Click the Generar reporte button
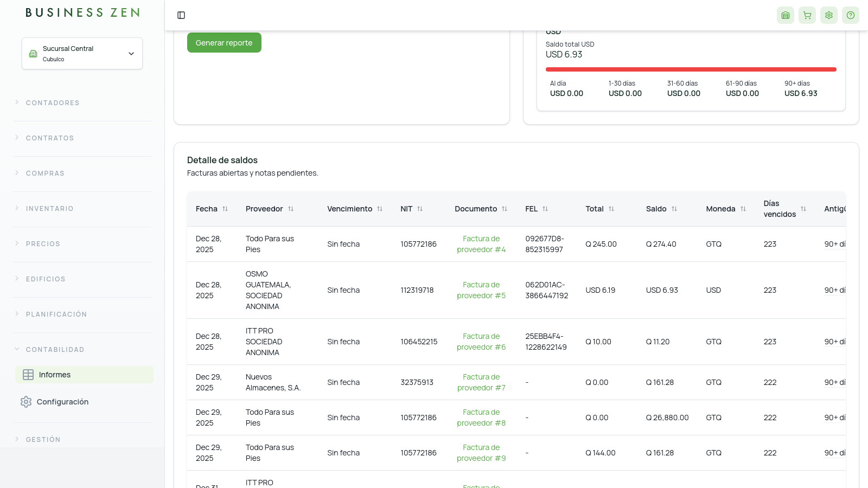The height and width of the screenshot is (488, 868). [224, 43]
